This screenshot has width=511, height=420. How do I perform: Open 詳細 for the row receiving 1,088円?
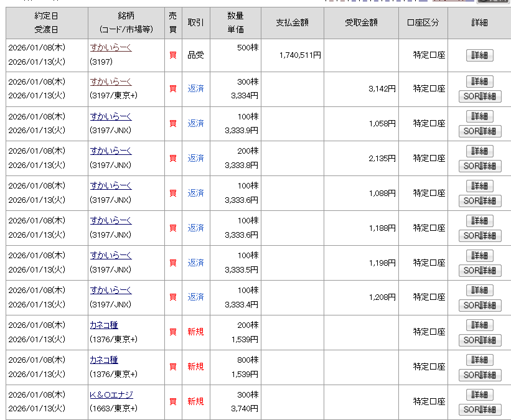[479, 186]
